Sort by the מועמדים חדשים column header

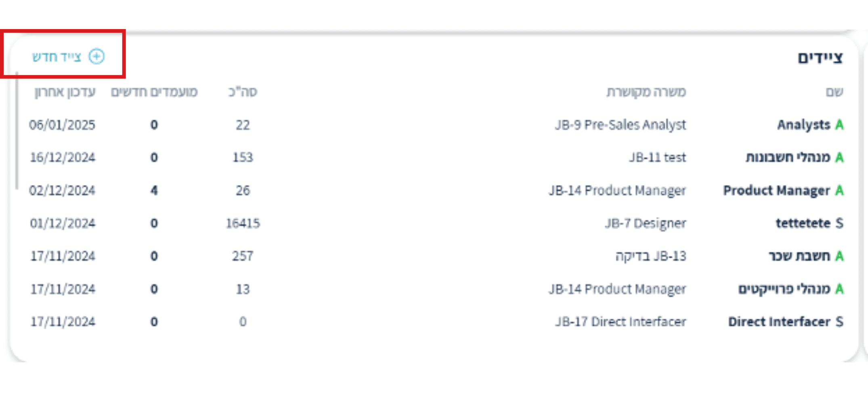click(154, 92)
